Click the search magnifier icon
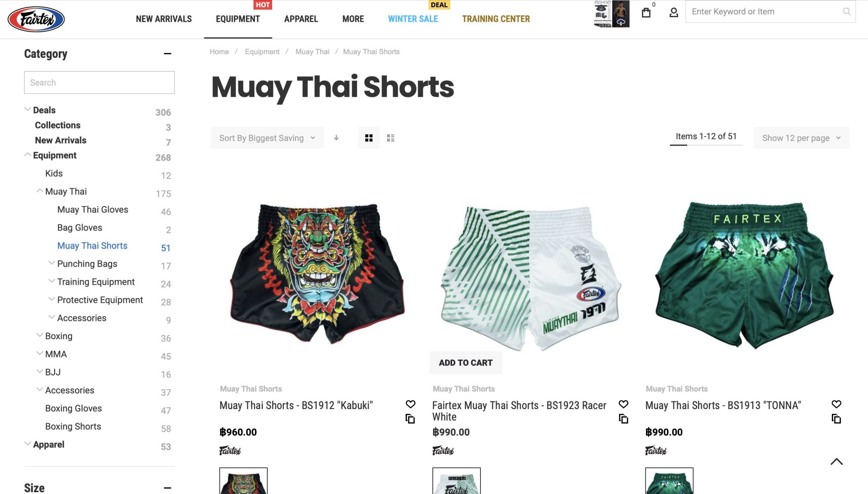The image size is (868, 494). (x=846, y=12)
